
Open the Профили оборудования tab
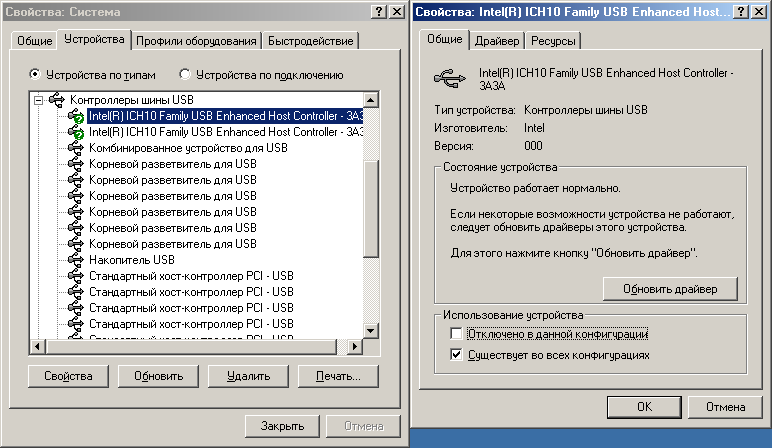coord(197,41)
